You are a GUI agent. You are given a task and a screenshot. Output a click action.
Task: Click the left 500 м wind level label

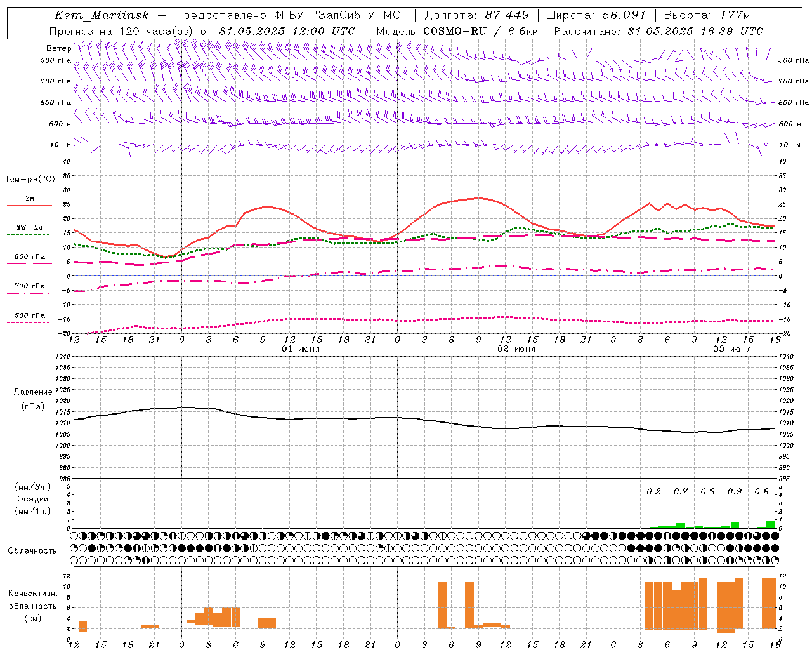tap(60, 124)
